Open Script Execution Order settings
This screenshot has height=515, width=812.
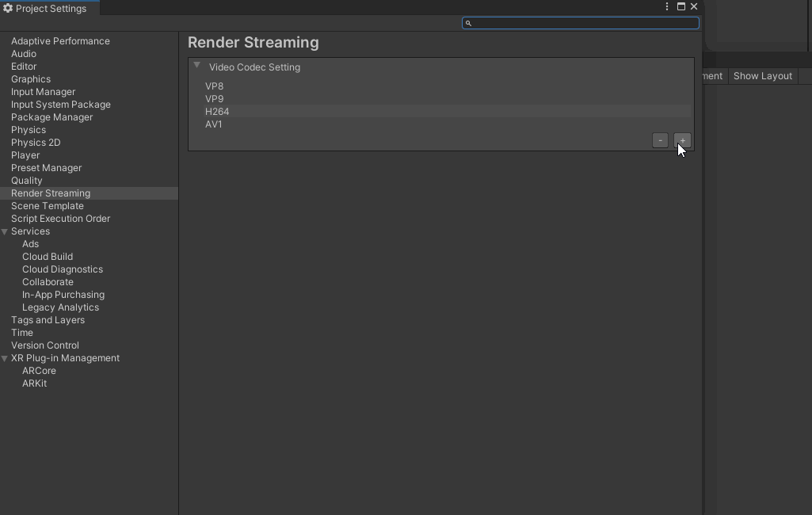tap(60, 219)
